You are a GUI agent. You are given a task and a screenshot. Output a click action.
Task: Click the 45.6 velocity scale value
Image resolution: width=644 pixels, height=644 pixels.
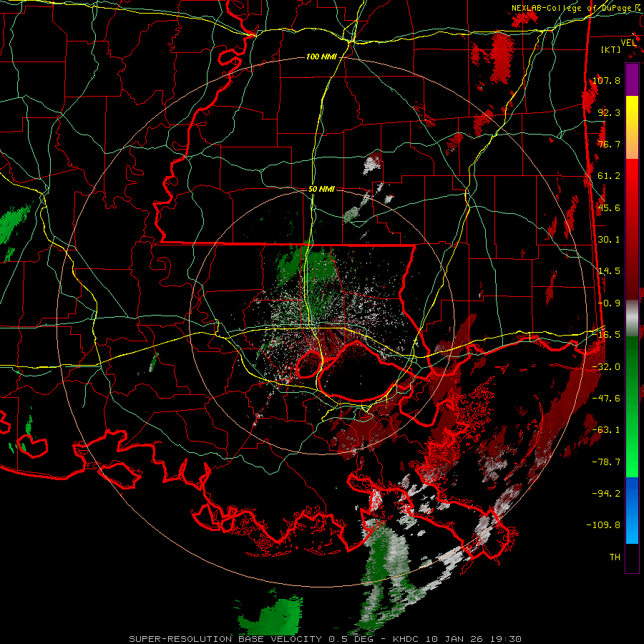(x=609, y=208)
